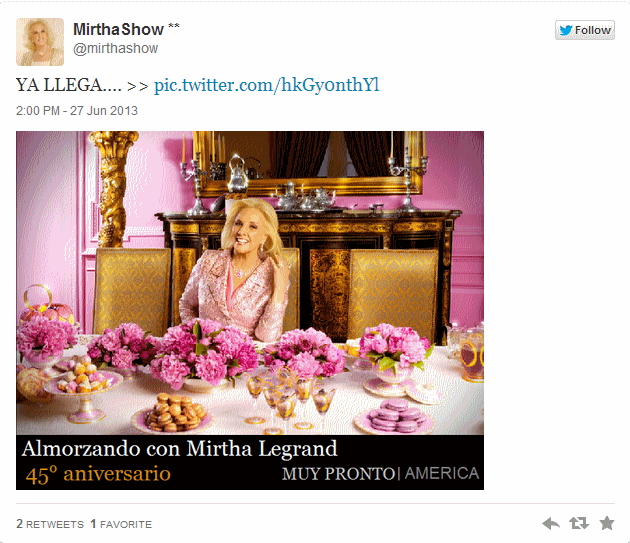Image resolution: width=630 pixels, height=543 pixels.
Task: Open the MirthaShow profile avatar
Action: coord(40,42)
